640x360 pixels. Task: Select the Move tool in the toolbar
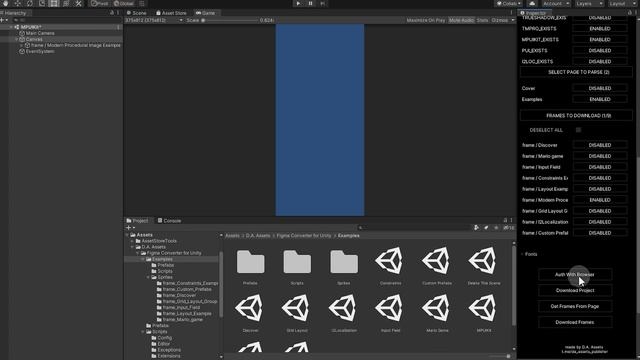[18, 3]
